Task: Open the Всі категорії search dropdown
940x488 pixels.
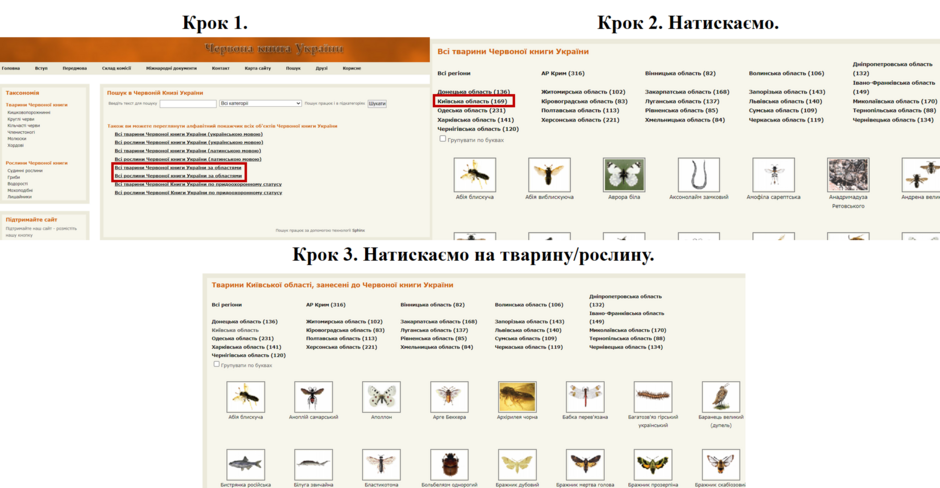Action: coord(260,104)
